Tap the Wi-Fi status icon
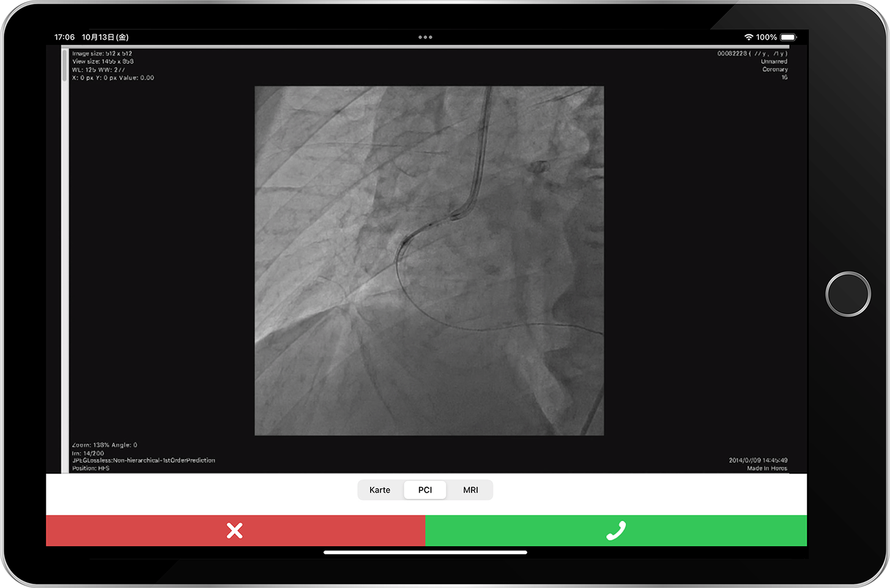 [748, 37]
